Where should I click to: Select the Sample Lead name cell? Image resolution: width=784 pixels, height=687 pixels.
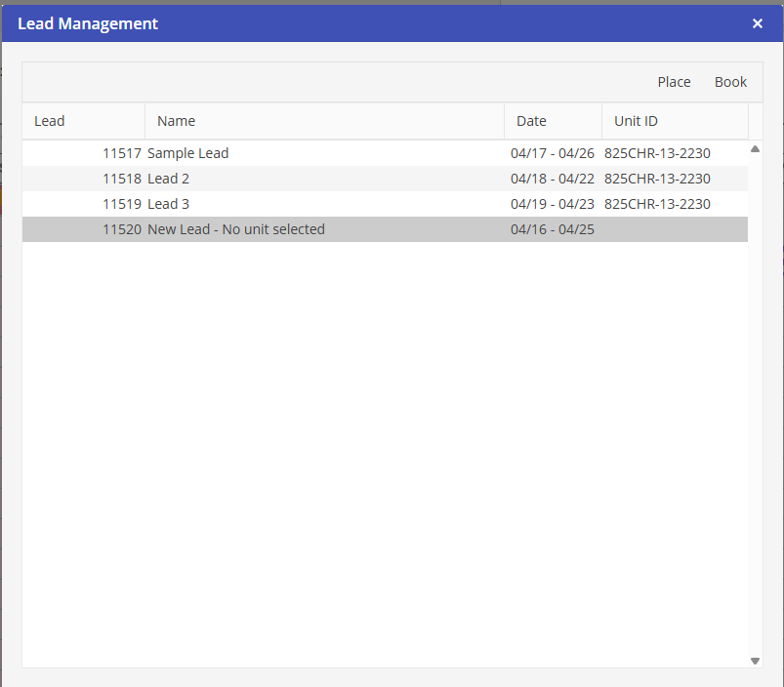tap(188, 153)
